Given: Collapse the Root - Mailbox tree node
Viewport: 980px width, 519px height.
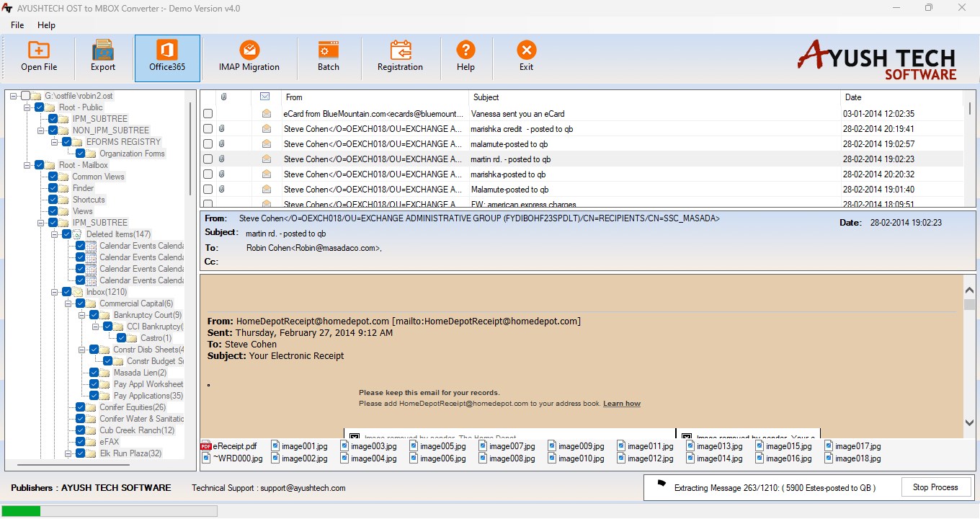Looking at the screenshot, I should pyautogui.click(x=27, y=165).
